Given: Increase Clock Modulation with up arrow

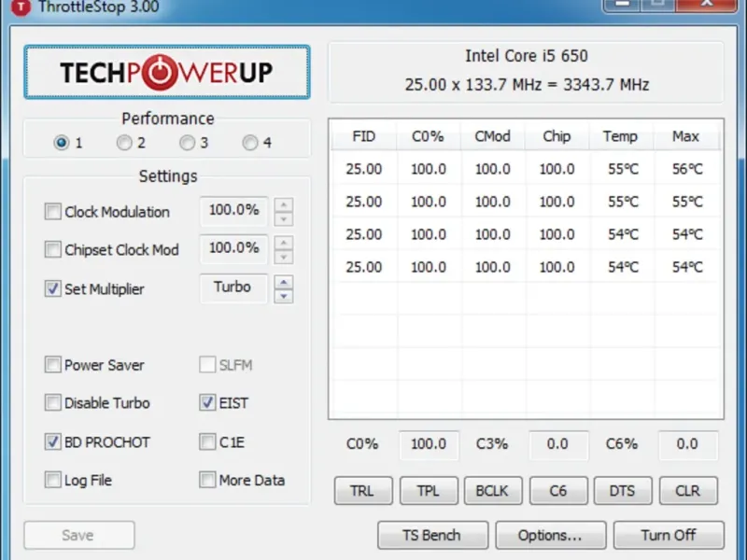Looking at the screenshot, I should point(284,204).
